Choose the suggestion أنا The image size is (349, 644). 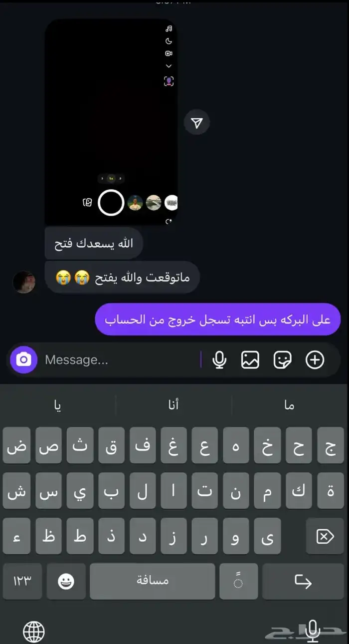(174, 405)
